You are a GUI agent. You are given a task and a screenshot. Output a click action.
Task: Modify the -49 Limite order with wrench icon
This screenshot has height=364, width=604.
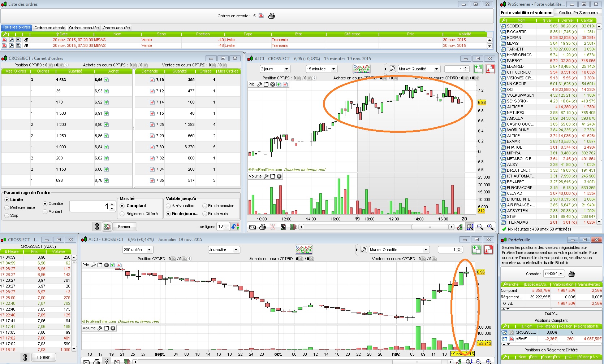pos(12,40)
